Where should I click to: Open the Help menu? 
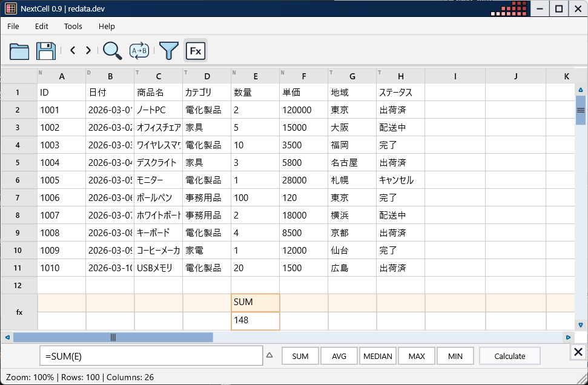coord(107,26)
